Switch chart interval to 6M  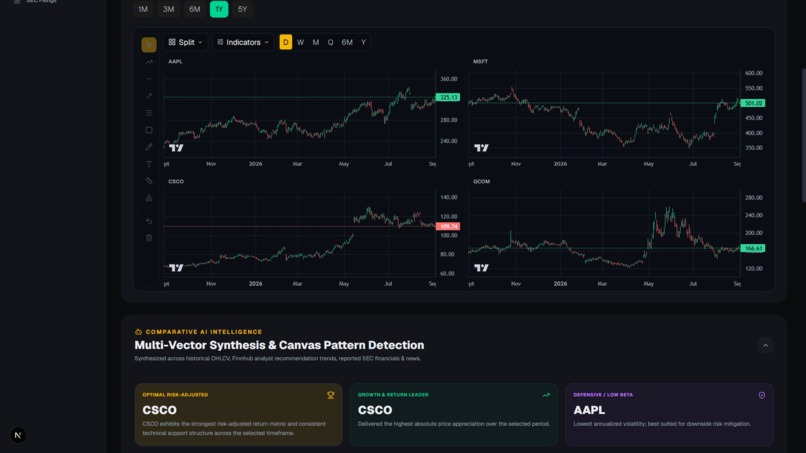click(x=347, y=42)
